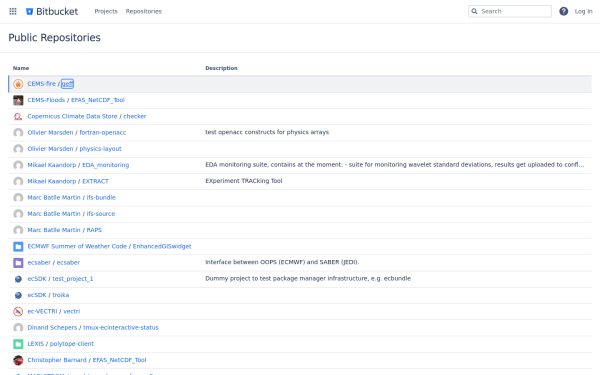The width and height of the screenshot is (600, 375).
Task: Open the ifs-bundle repository
Action: (x=101, y=197)
